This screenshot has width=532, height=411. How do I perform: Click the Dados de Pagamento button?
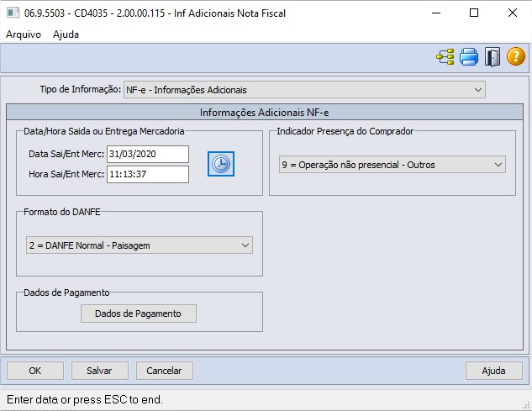[139, 314]
